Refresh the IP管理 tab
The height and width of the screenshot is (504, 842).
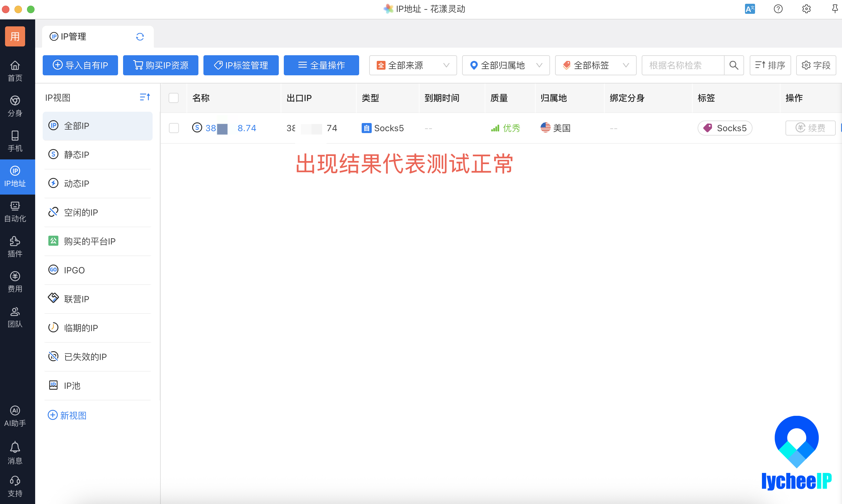(x=140, y=37)
